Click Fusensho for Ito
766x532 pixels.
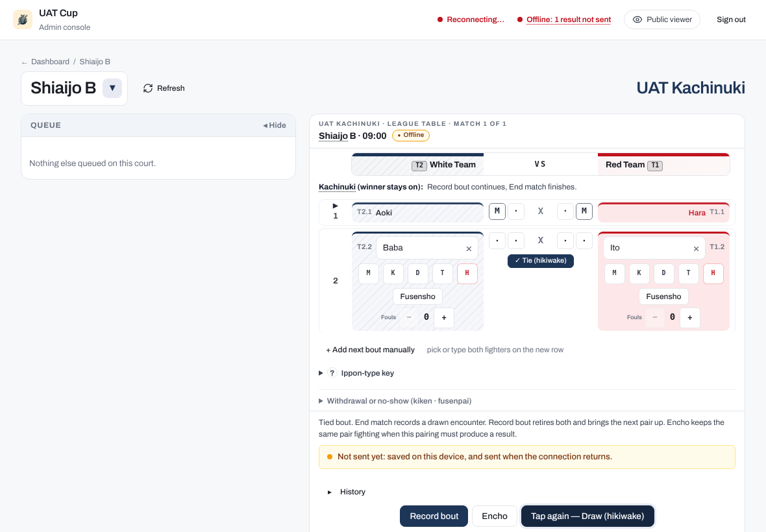tap(663, 296)
